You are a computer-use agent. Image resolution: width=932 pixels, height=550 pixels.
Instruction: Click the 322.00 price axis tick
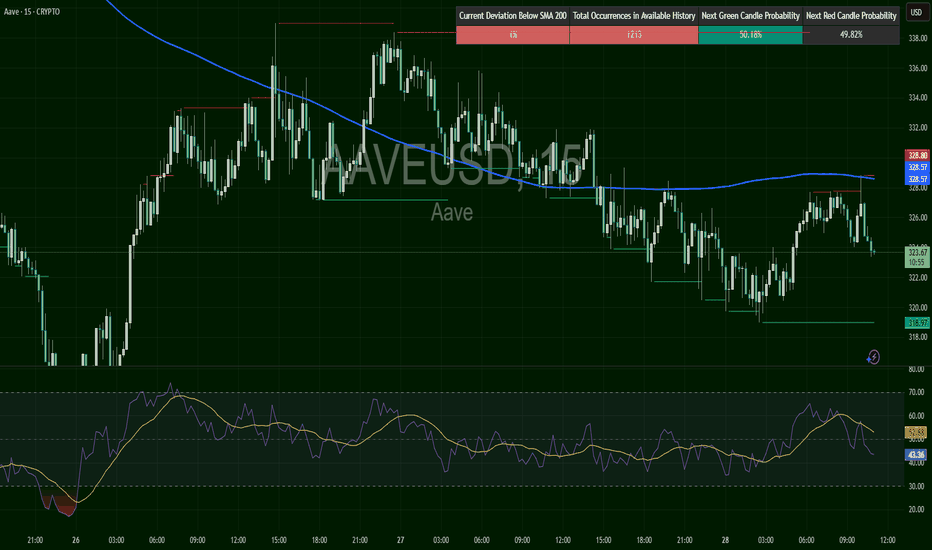[917, 278]
